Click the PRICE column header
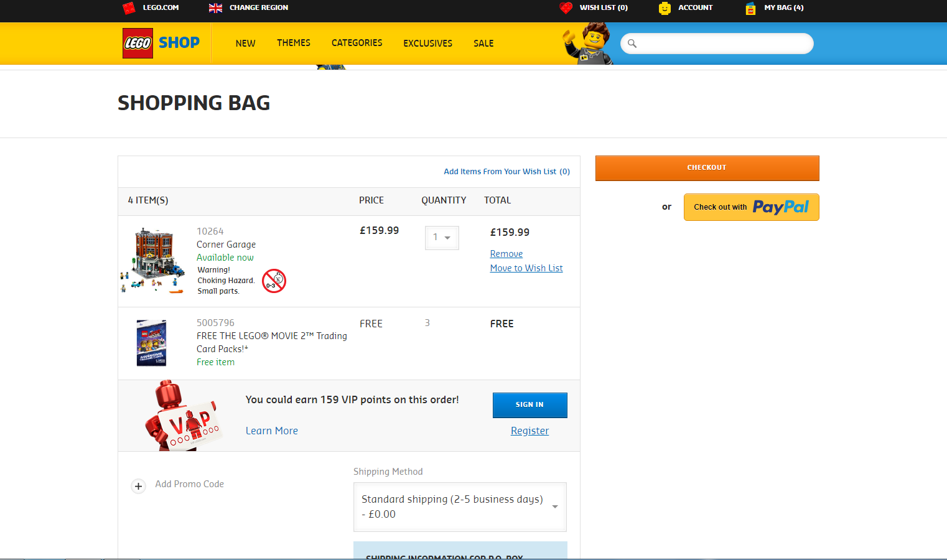Viewport: 947px width, 560px height. [x=371, y=200]
